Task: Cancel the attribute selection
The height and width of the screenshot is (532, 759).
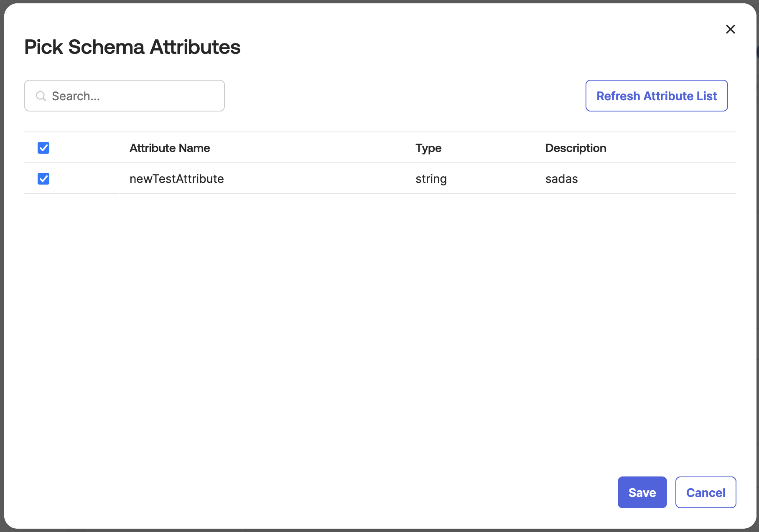Action: pyautogui.click(x=706, y=492)
